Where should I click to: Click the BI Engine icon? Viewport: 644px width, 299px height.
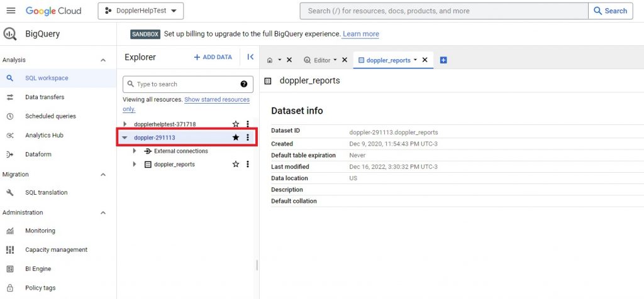pos(10,269)
